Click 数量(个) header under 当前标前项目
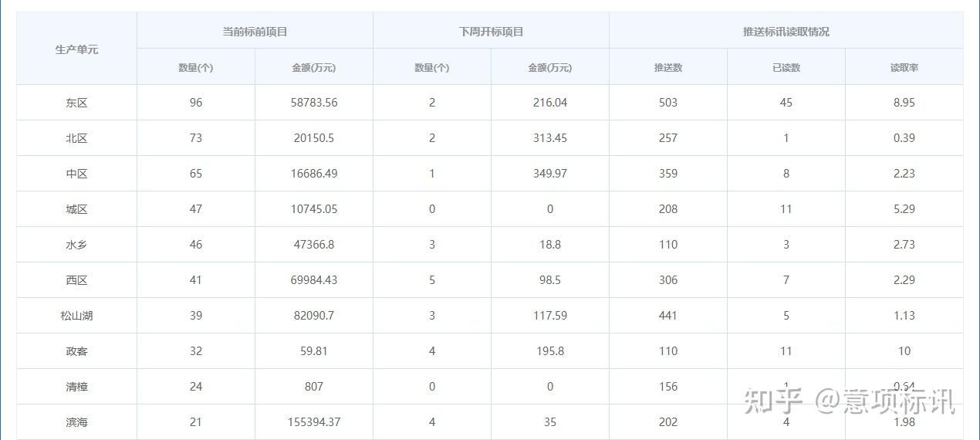980x440 pixels. coord(195,67)
